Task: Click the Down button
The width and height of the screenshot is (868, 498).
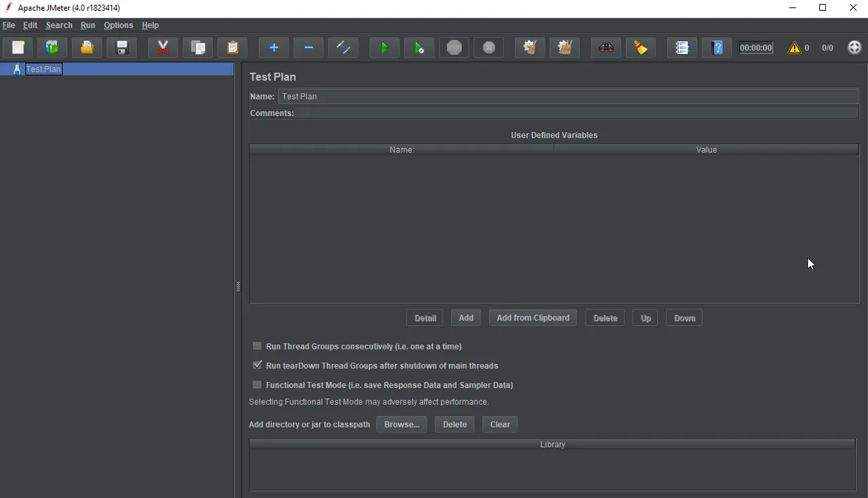Action: (x=684, y=318)
